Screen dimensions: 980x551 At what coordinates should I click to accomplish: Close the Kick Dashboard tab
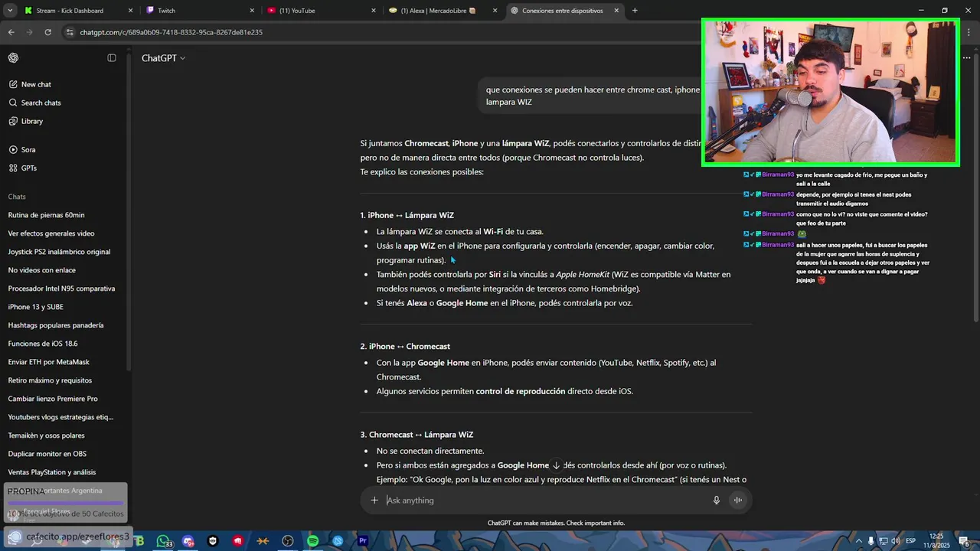pyautogui.click(x=130, y=11)
